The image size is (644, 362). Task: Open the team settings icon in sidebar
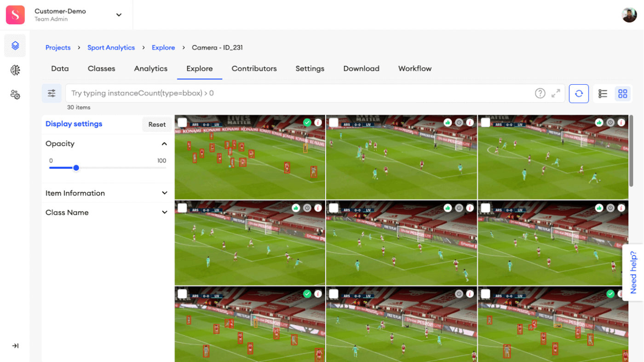point(15,95)
